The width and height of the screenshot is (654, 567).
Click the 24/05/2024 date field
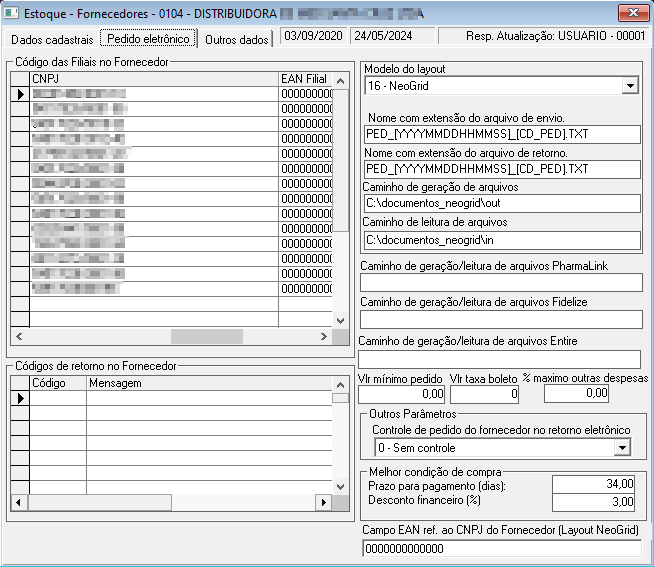[392, 36]
